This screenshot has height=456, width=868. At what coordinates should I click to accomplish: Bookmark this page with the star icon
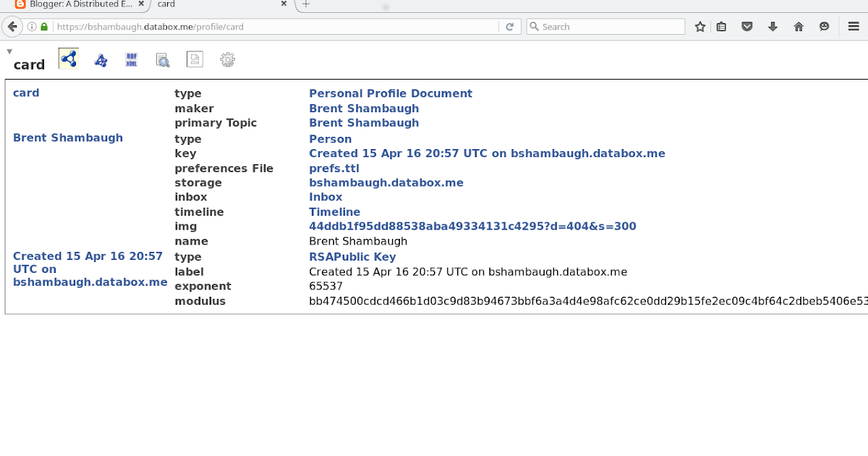[x=699, y=26]
